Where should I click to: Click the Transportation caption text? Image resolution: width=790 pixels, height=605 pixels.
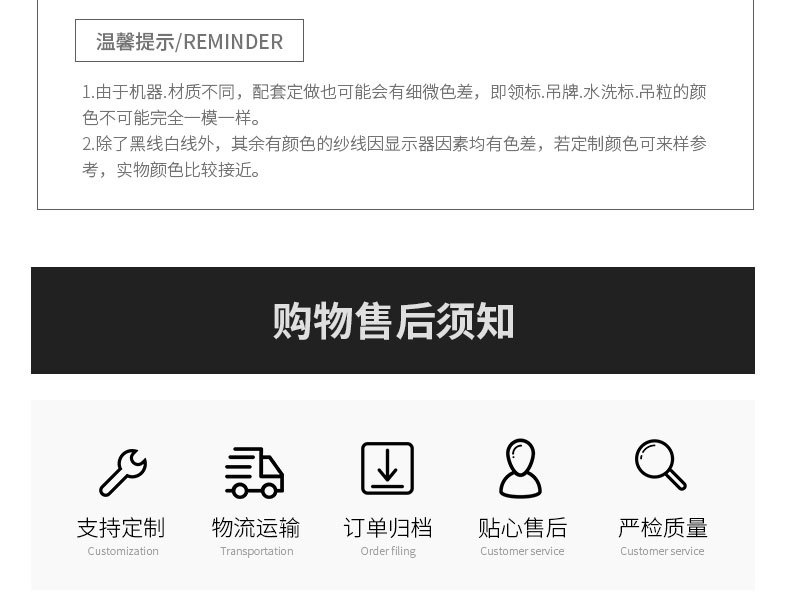pos(256,551)
